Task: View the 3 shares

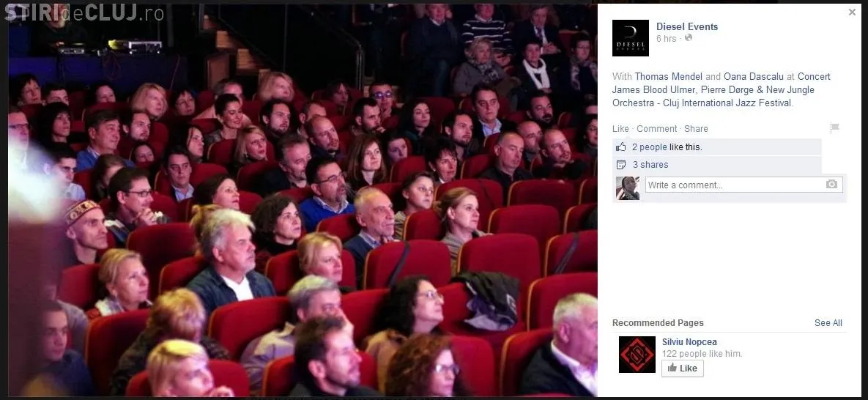Action: coord(650,165)
